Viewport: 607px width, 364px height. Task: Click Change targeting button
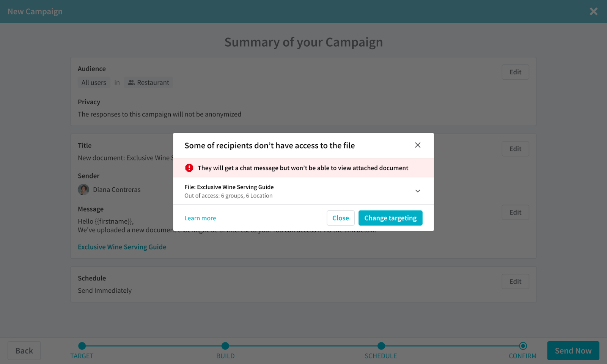point(390,218)
